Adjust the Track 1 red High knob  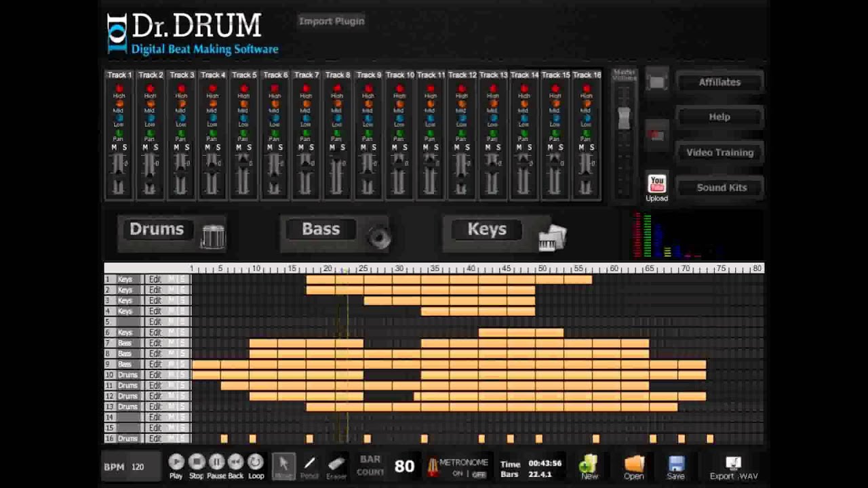click(x=119, y=88)
